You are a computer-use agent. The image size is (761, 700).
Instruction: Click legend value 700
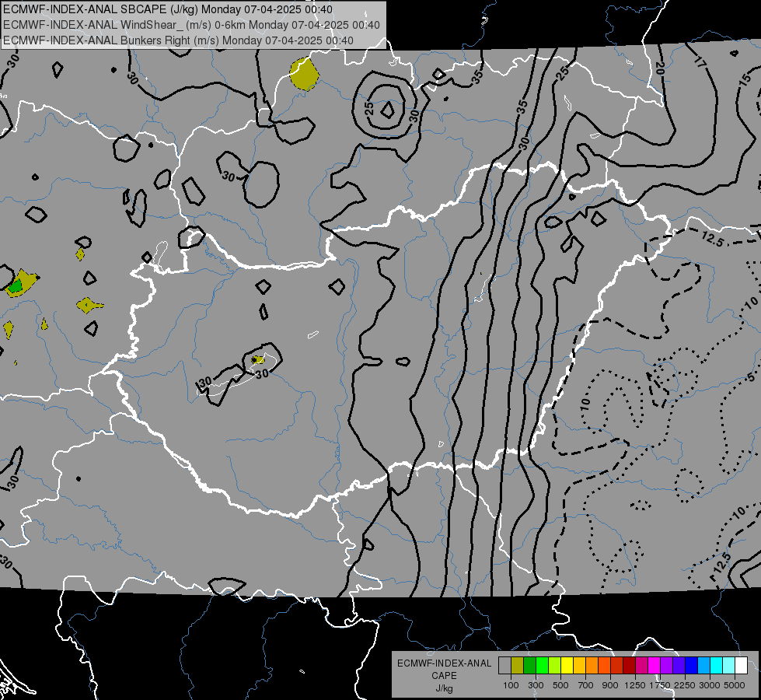tap(586, 685)
